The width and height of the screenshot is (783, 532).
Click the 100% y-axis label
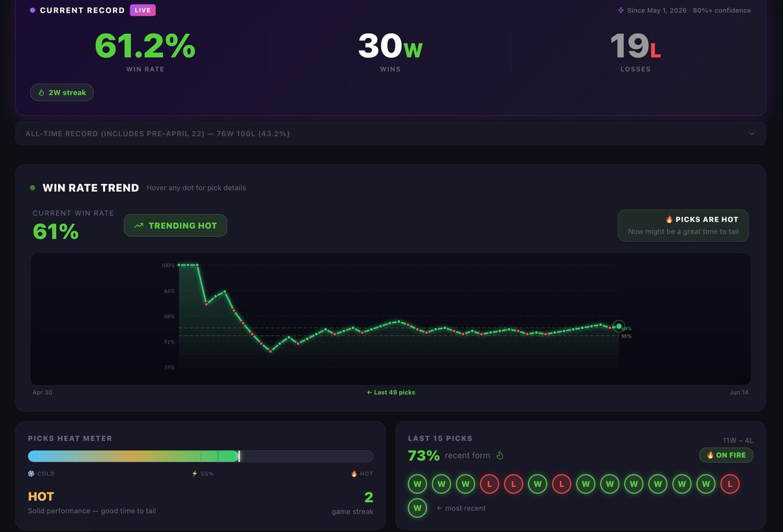(x=168, y=265)
